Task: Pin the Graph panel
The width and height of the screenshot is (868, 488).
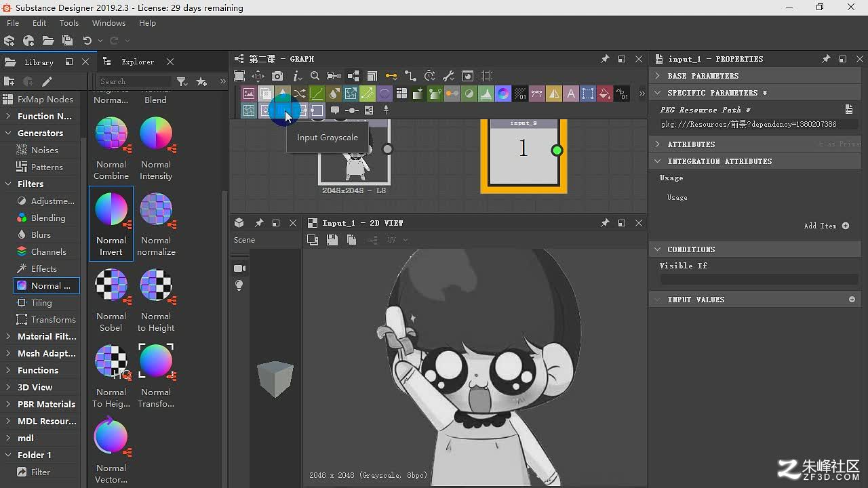Action: [605, 59]
